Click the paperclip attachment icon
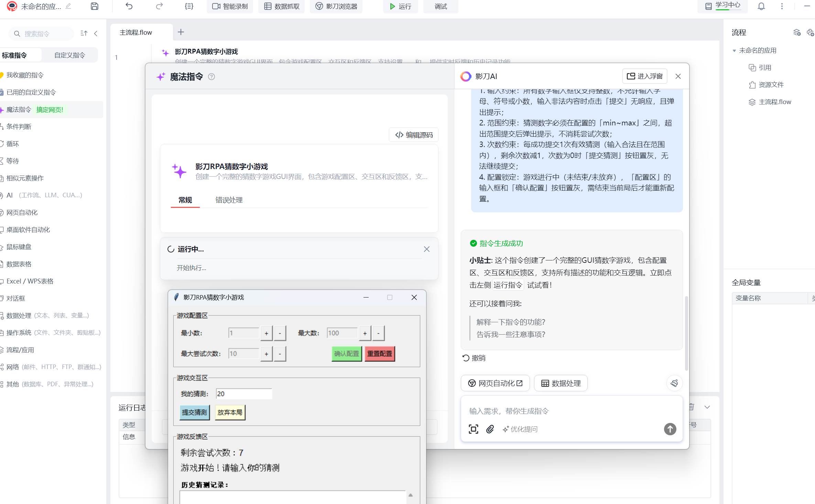Image resolution: width=815 pixels, height=504 pixels. (490, 429)
